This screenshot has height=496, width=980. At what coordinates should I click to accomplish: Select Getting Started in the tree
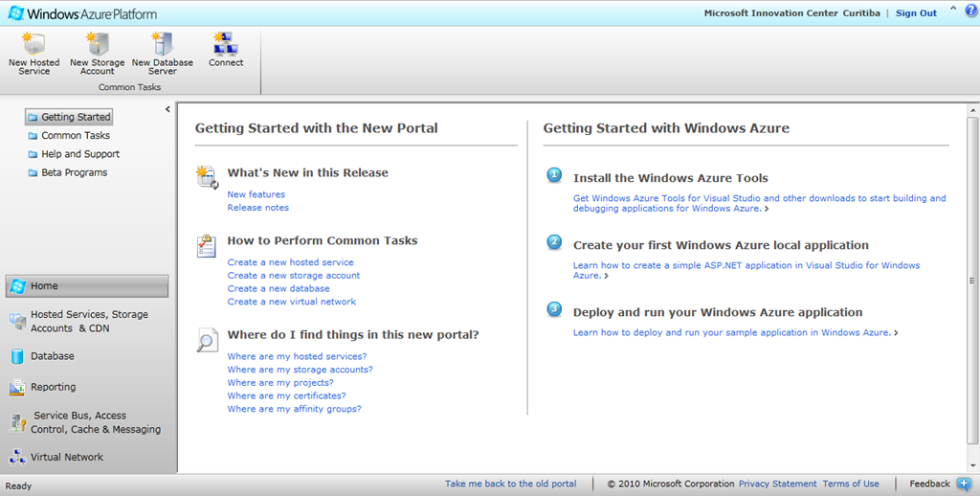(x=69, y=117)
